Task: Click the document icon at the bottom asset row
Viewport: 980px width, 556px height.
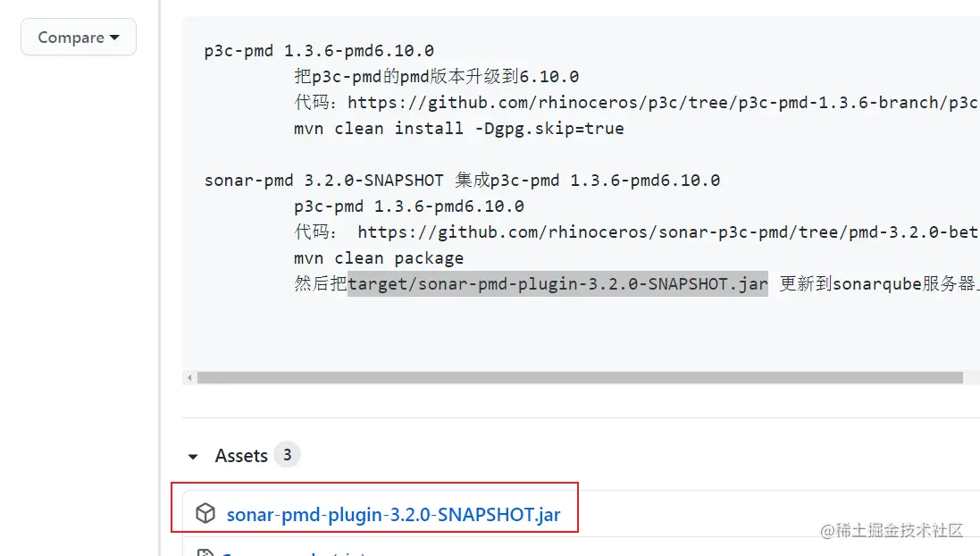Action: point(205,552)
